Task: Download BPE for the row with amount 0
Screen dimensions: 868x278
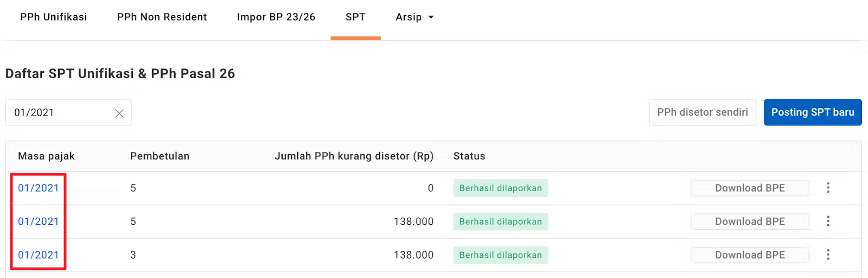Action: click(x=750, y=188)
